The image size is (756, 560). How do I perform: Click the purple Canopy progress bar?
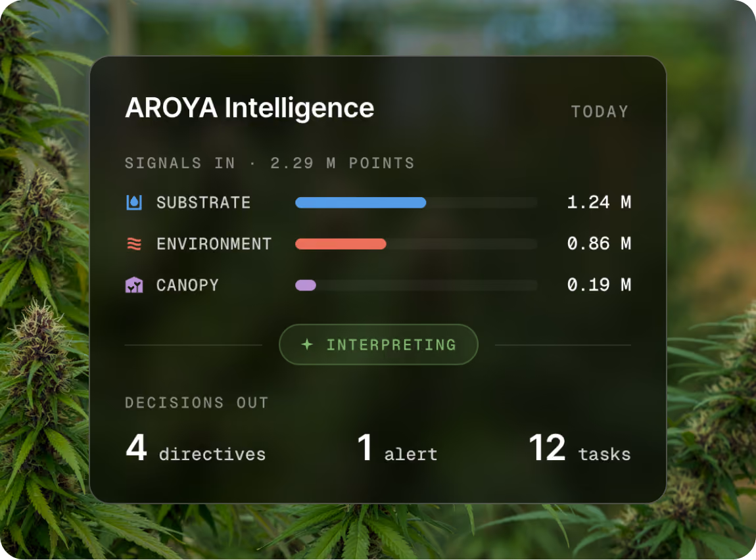(306, 285)
